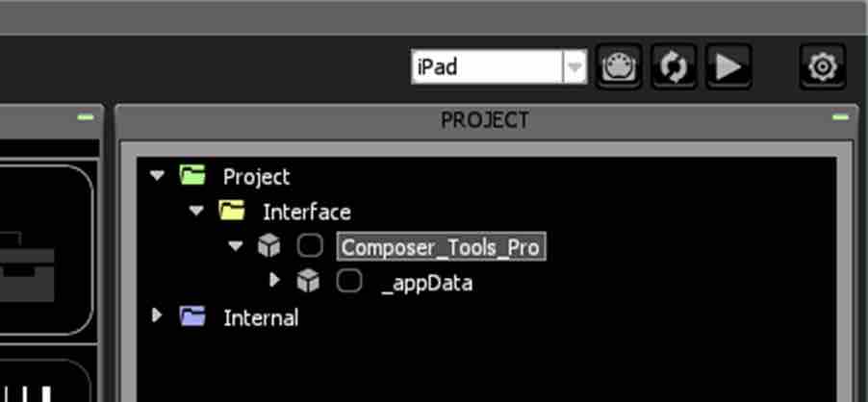Collapse the Composer_Tools_Pro node
868x402 pixels.
point(236,246)
